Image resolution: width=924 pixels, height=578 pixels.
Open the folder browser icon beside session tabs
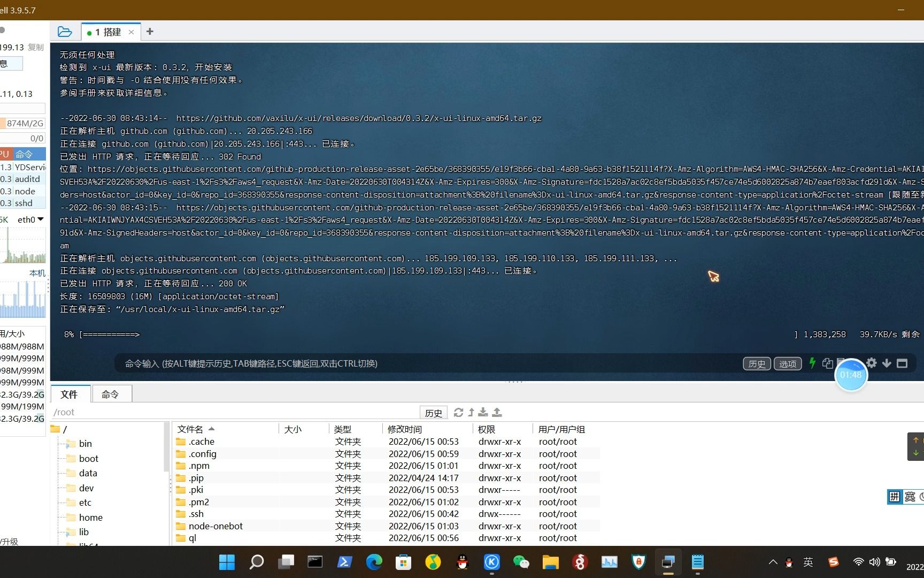[x=65, y=32]
